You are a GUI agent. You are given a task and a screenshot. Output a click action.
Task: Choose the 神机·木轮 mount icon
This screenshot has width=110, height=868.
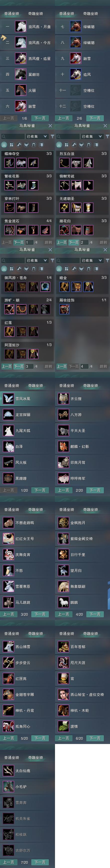[63, 710]
